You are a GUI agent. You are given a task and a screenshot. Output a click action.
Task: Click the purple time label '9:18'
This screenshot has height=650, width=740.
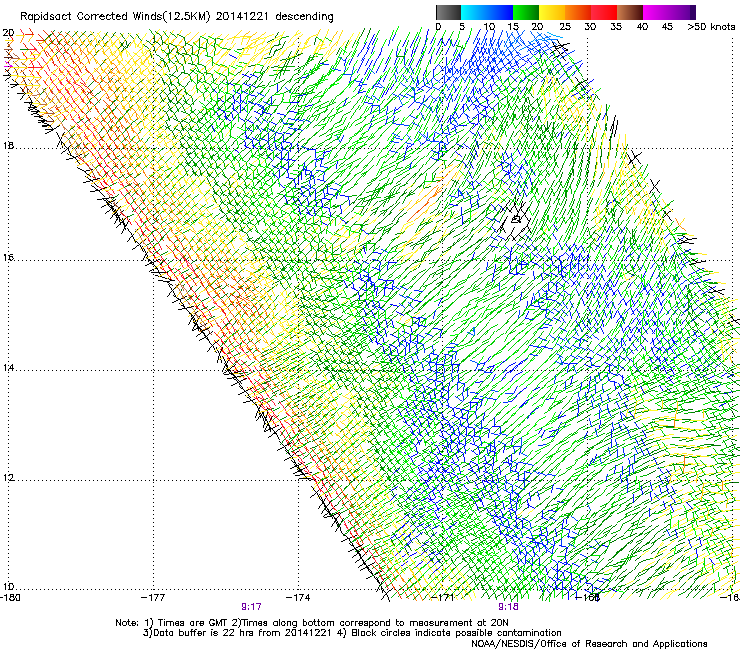click(508, 607)
